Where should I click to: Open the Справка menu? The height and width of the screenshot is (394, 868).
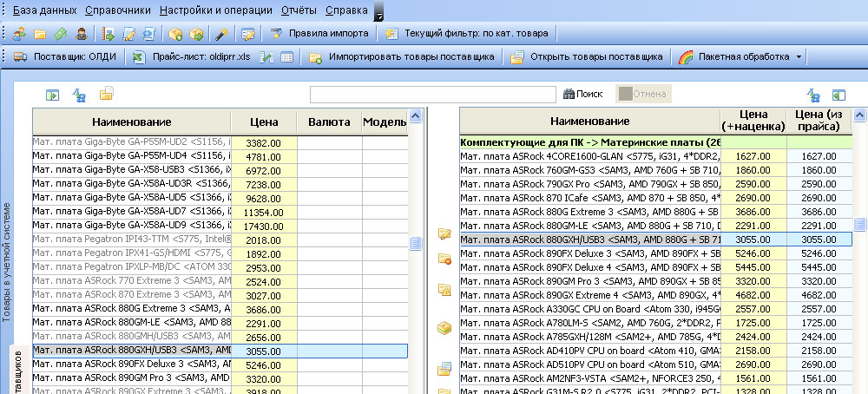[x=346, y=10]
